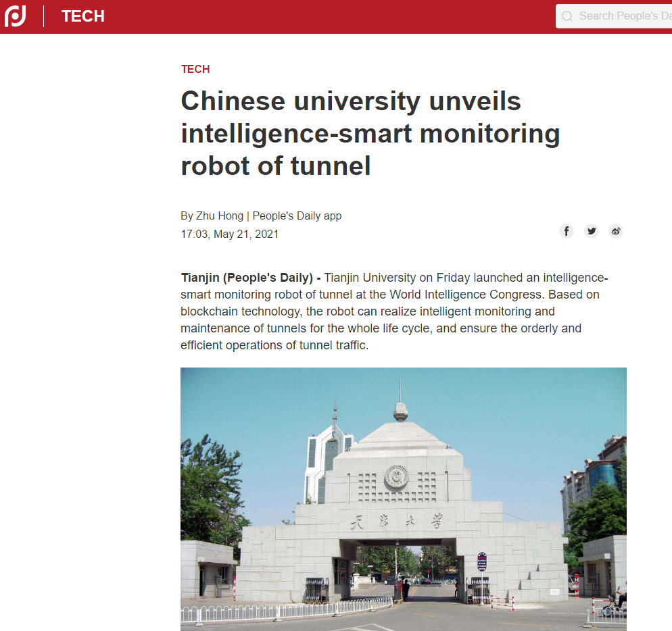Select the red TECH category label

click(195, 70)
